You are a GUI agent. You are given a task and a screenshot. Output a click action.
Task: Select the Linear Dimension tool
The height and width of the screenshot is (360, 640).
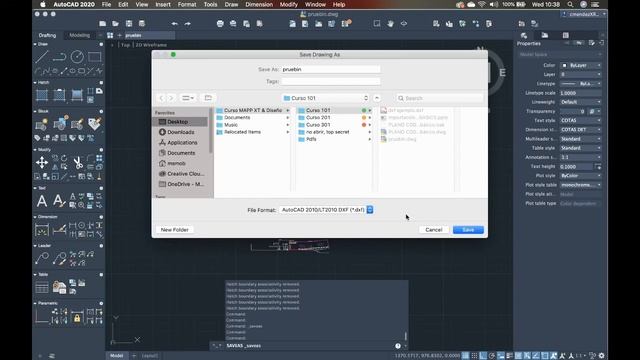(x=42, y=230)
